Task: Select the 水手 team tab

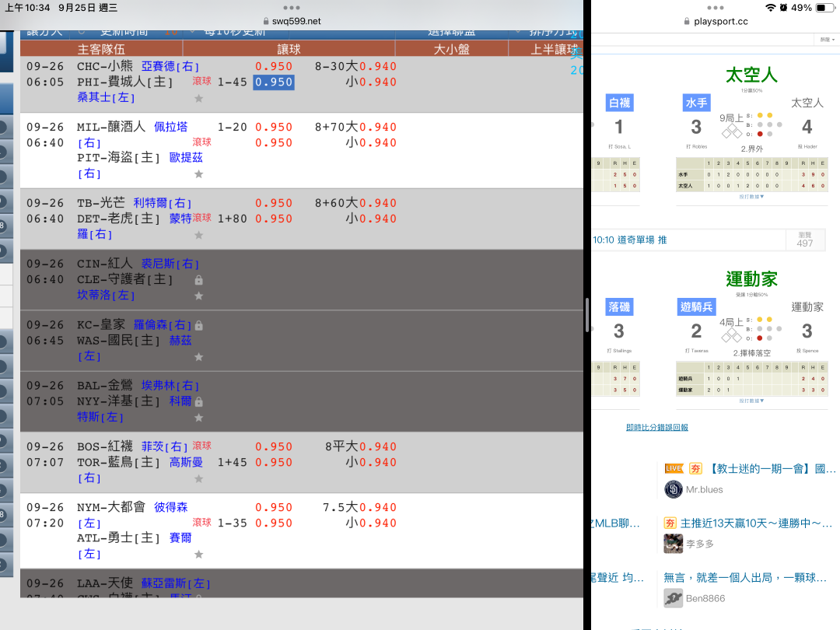Action: 696,103
